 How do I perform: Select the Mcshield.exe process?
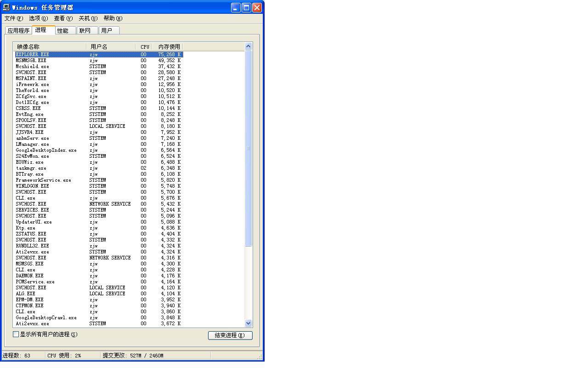(x=99, y=66)
